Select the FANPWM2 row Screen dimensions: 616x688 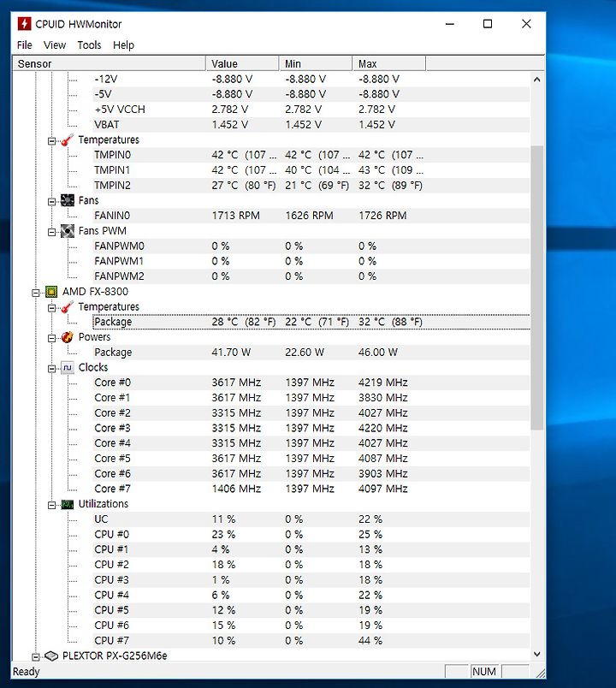coord(311,276)
